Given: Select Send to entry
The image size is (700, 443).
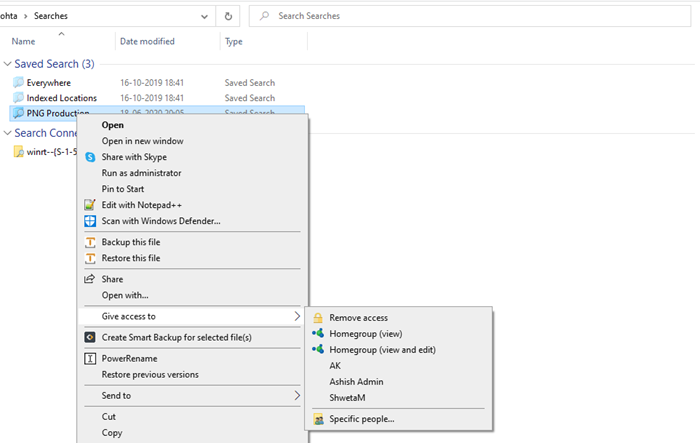Looking at the screenshot, I should (x=116, y=396).
